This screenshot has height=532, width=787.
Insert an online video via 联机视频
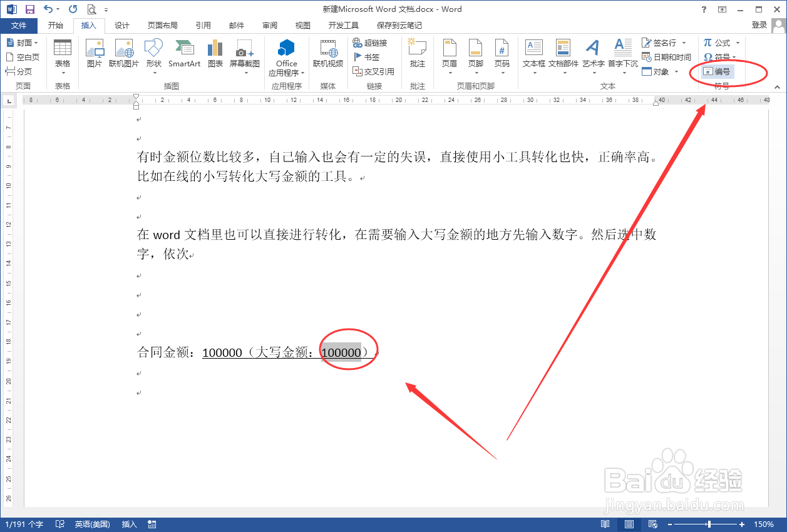[327, 55]
